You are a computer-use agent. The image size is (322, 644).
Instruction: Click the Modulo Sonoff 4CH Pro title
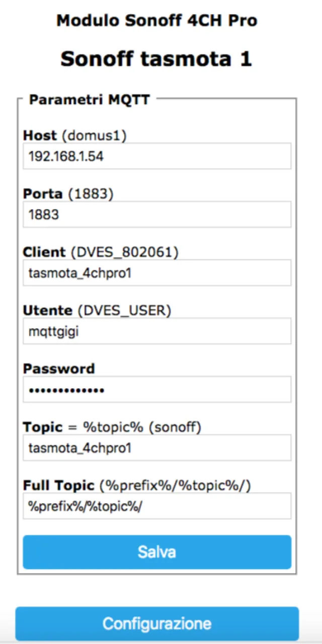pyautogui.click(x=157, y=21)
